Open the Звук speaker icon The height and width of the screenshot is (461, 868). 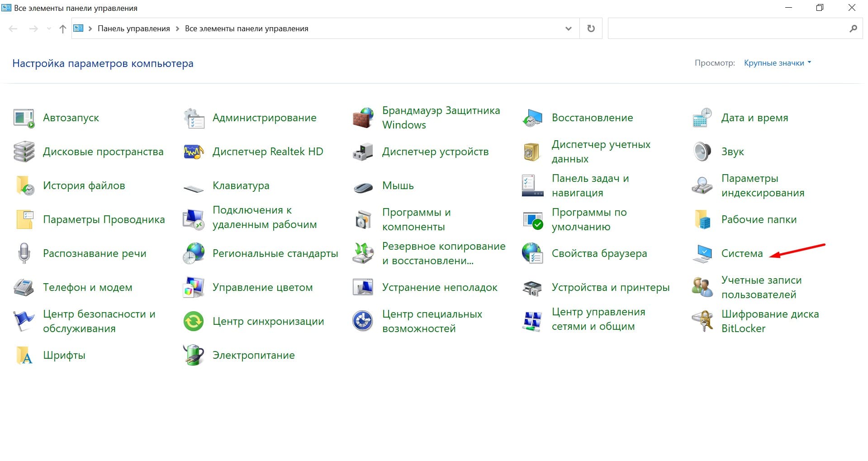pos(702,152)
